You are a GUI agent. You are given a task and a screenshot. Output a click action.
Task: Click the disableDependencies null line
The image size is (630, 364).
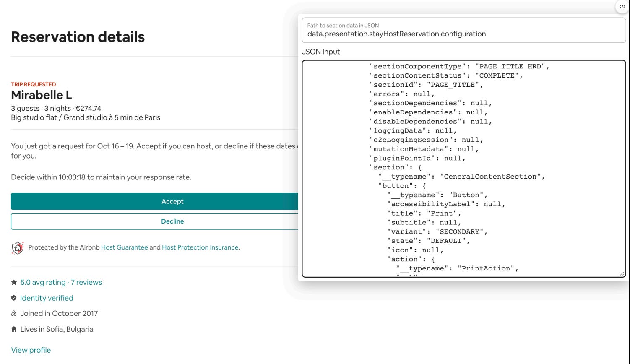(431, 122)
